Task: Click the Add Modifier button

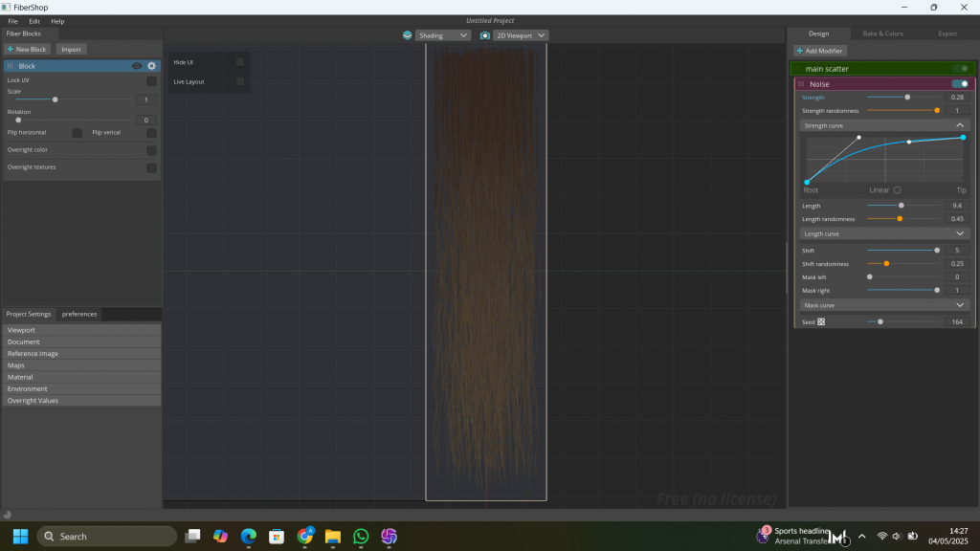Action: coord(819,51)
